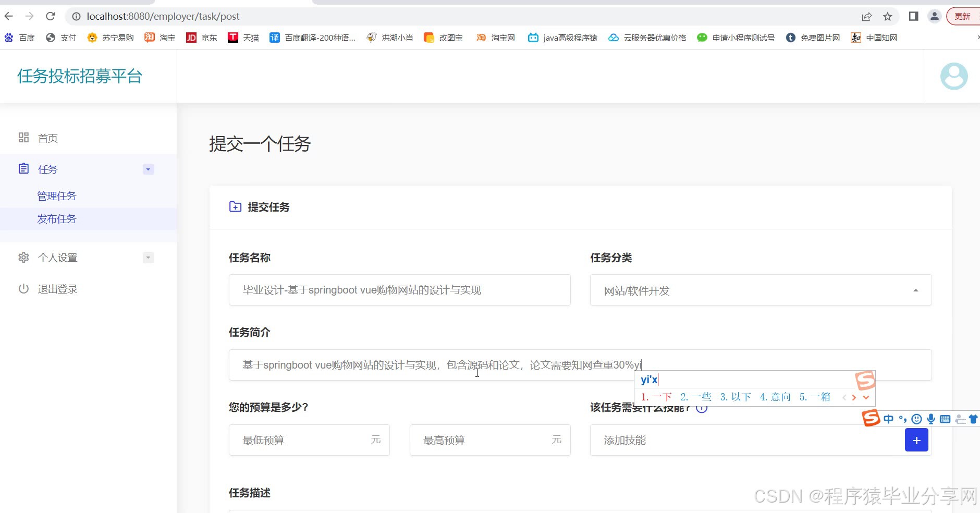This screenshot has height=513, width=980.
Task: Expand the IME candidate list chevron
Action: point(866,397)
